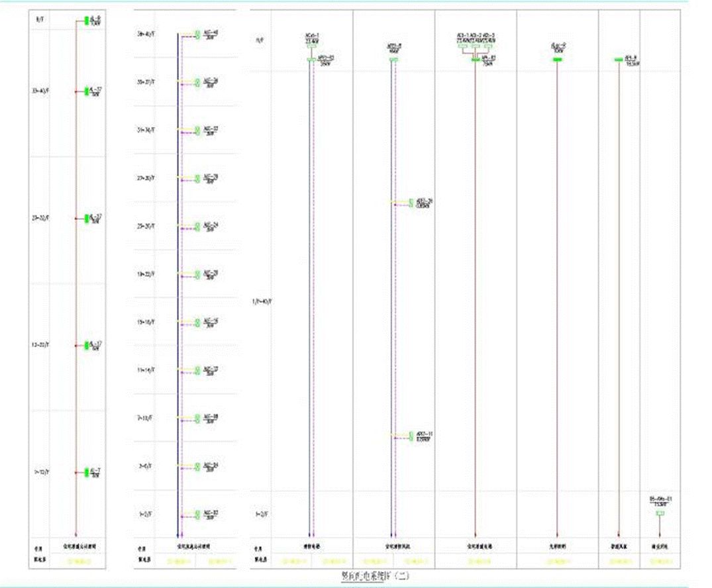Select the green bar atop the fifth narrow riser

pyautogui.click(x=619, y=60)
